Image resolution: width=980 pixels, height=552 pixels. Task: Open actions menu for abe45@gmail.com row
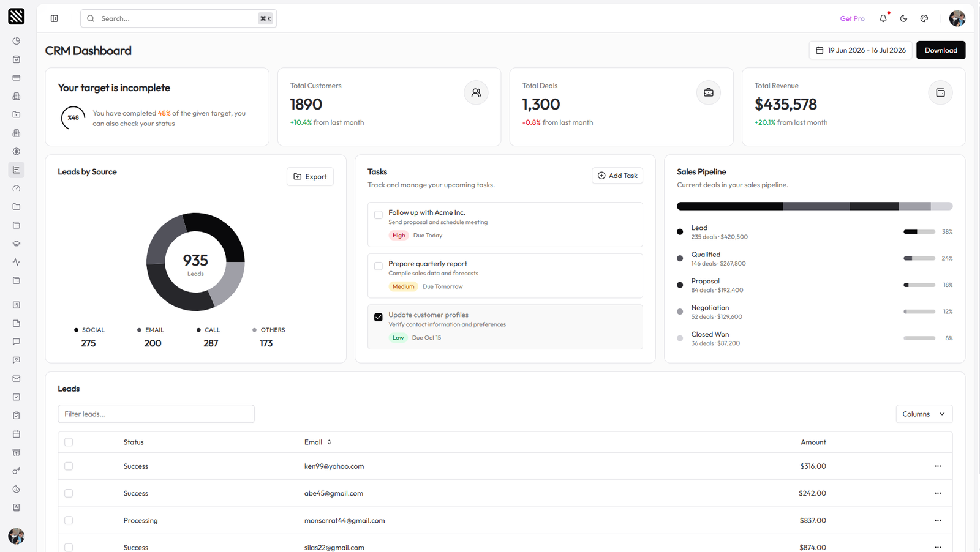pyautogui.click(x=938, y=493)
